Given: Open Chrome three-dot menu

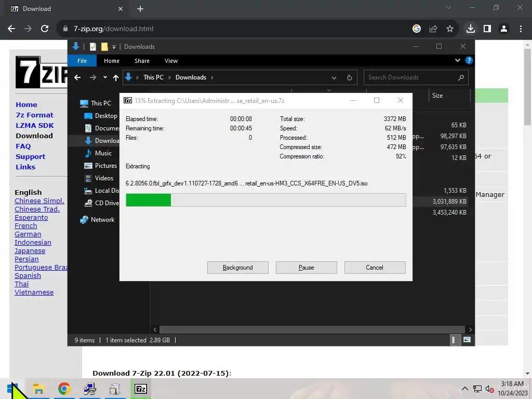Looking at the screenshot, I should point(521,29).
